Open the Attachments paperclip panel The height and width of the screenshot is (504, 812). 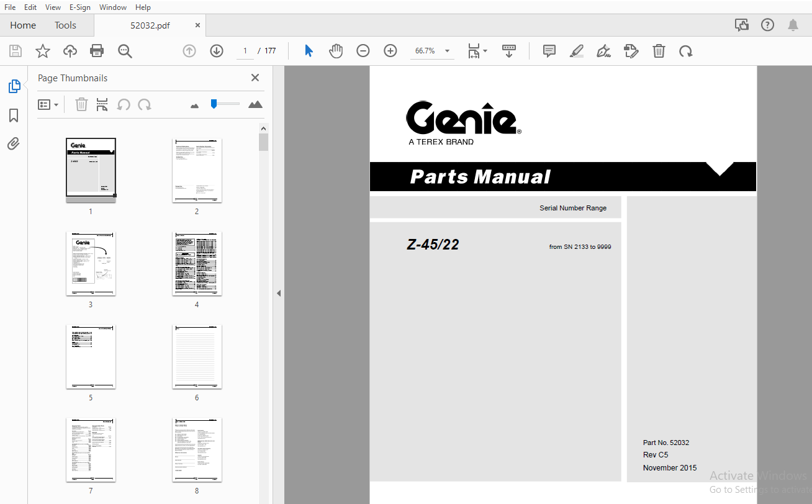tap(14, 144)
